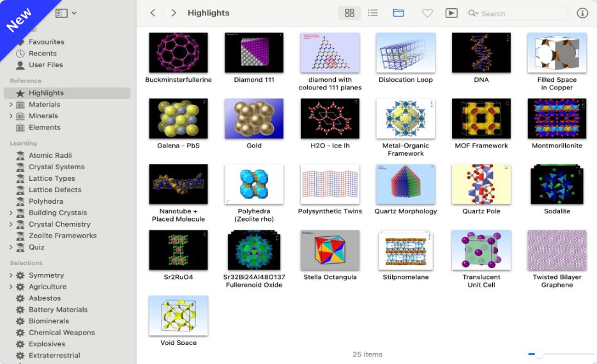The width and height of the screenshot is (597, 364).
Task: Open the Translucent Unit Cell thumbnail
Action: [x=481, y=250]
